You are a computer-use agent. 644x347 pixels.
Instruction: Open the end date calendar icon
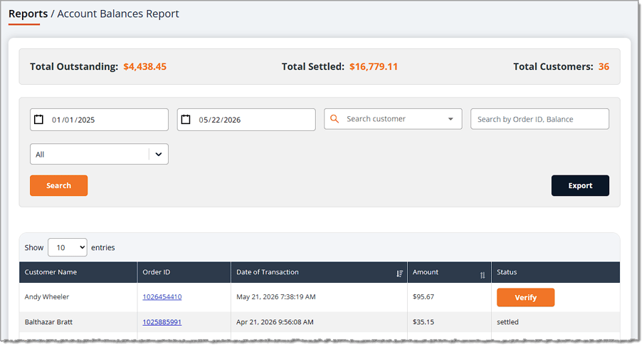tap(186, 120)
